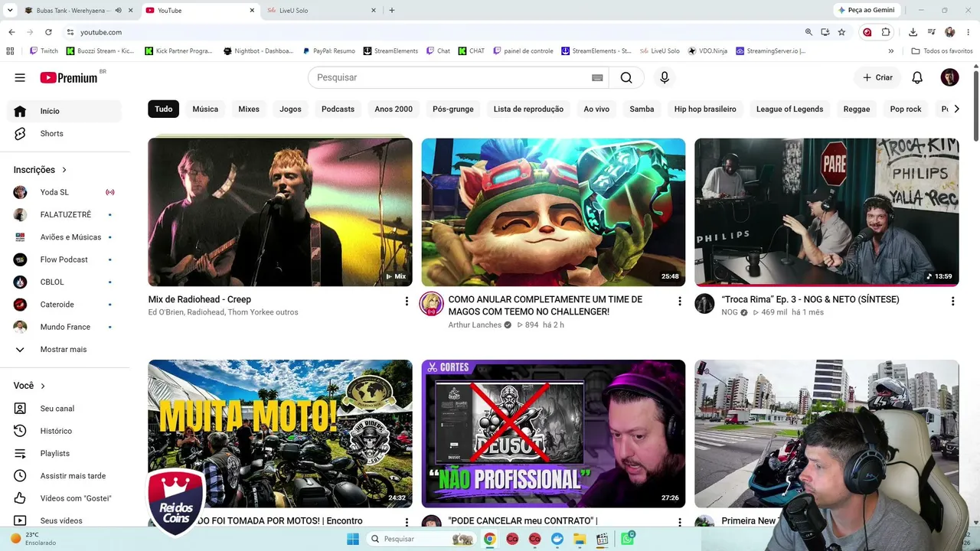Play the Radiohead Creep mix thumbnail
Image resolution: width=980 pixels, height=551 pixels.
pyautogui.click(x=280, y=212)
